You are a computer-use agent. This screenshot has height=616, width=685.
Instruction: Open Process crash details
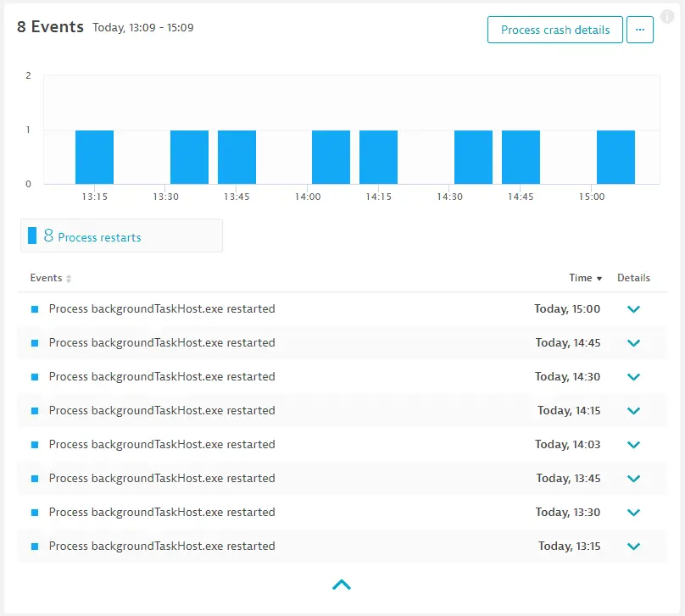[554, 30]
